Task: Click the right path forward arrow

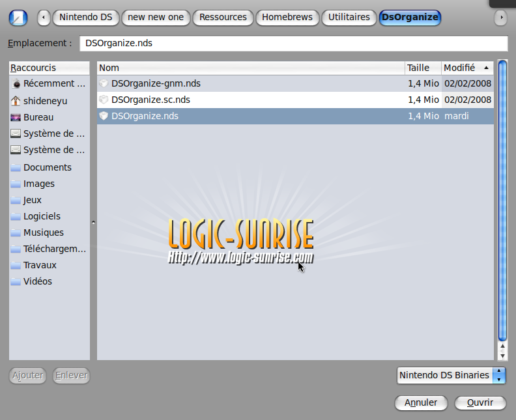Action: click(x=501, y=18)
